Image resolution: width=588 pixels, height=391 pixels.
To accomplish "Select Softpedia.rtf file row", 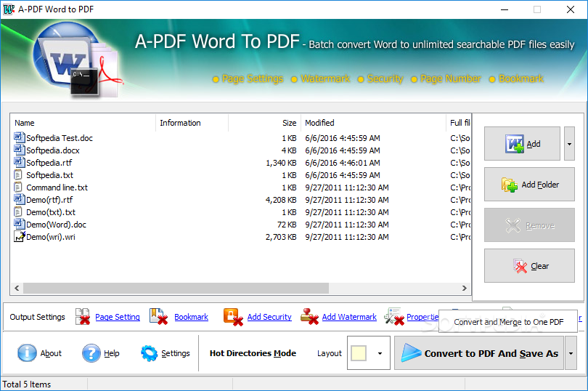I will (240, 163).
